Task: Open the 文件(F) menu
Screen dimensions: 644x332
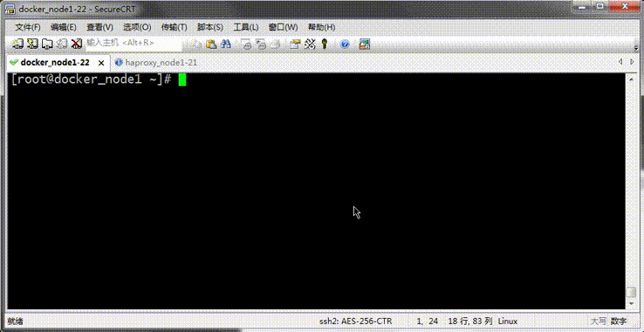Action: [x=28, y=28]
